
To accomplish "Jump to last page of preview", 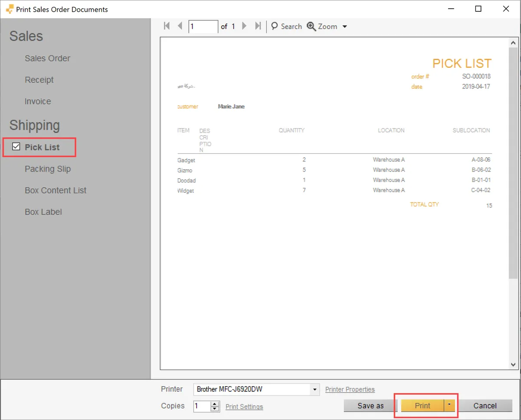I will click(x=258, y=26).
